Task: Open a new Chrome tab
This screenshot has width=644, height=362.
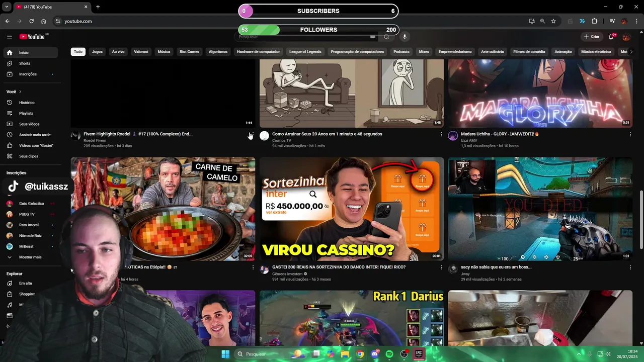Action: click(x=98, y=7)
